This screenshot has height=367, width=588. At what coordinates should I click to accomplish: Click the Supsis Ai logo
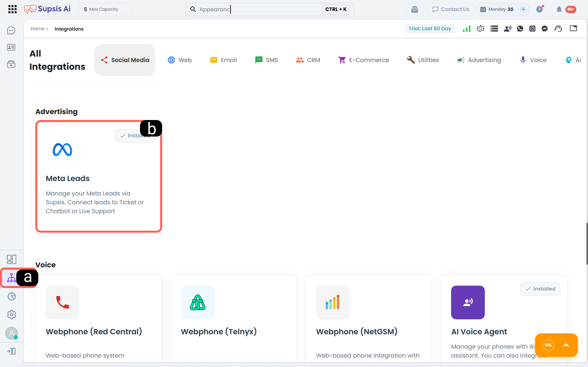click(47, 9)
